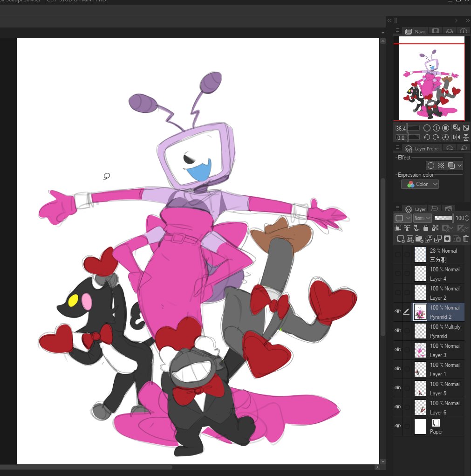
Task: Click the rotate left navigator icon
Action: tap(427, 137)
